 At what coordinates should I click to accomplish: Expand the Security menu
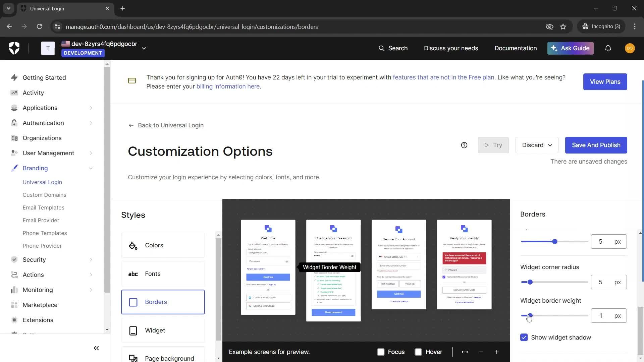91,260
